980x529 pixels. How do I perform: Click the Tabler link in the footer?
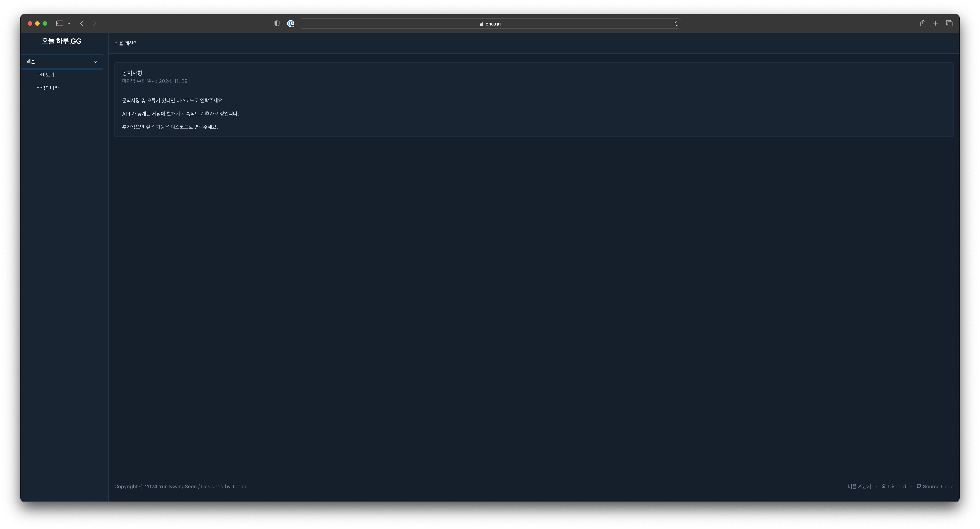pyautogui.click(x=239, y=486)
